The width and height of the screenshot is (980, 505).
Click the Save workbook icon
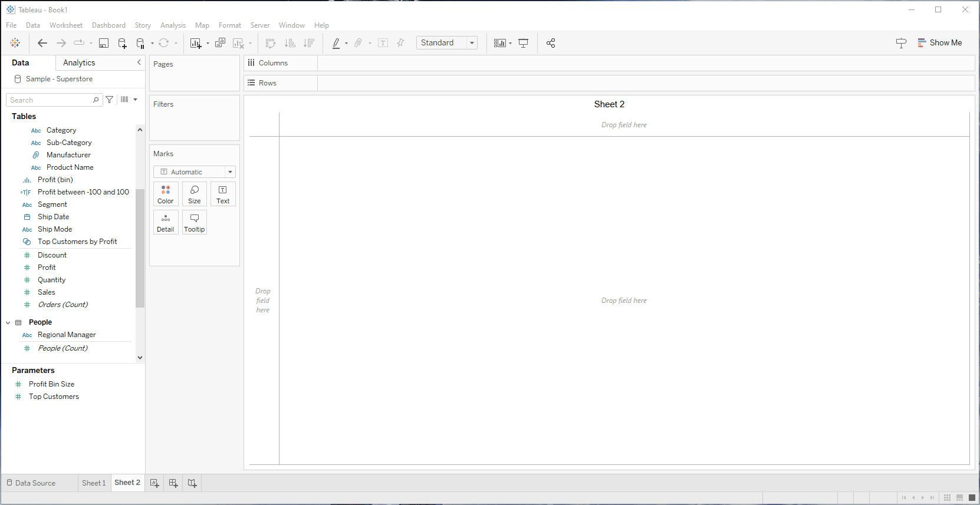(x=104, y=43)
